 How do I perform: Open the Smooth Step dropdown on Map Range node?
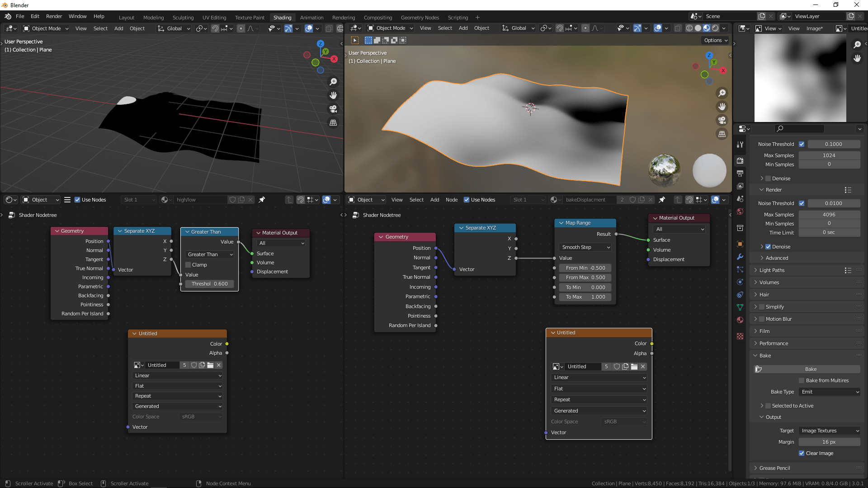pyautogui.click(x=585, y=247)
